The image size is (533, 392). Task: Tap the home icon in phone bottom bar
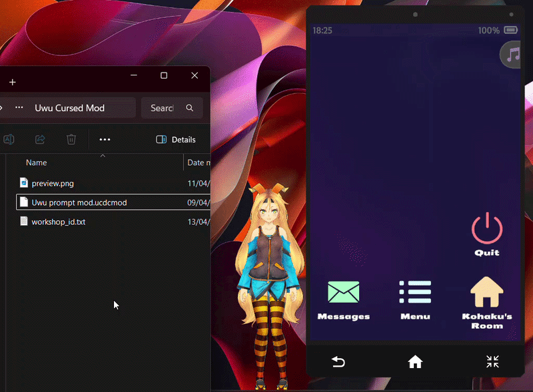coord(415,361)
